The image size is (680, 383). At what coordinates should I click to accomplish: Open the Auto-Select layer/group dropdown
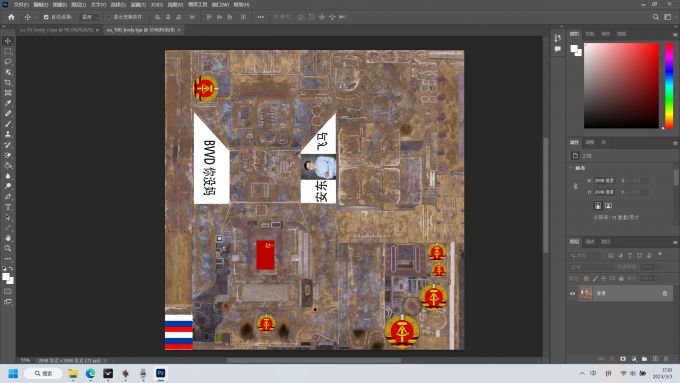coord(90,17)
